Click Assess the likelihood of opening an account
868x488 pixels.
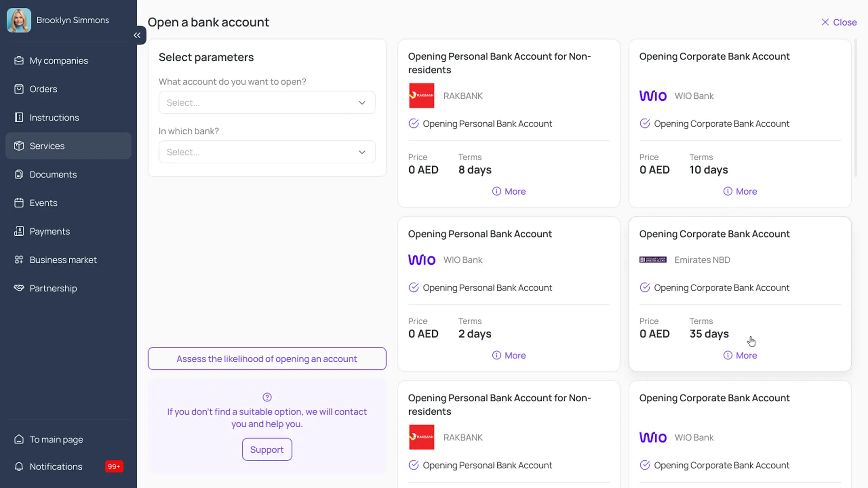point(267,359)
